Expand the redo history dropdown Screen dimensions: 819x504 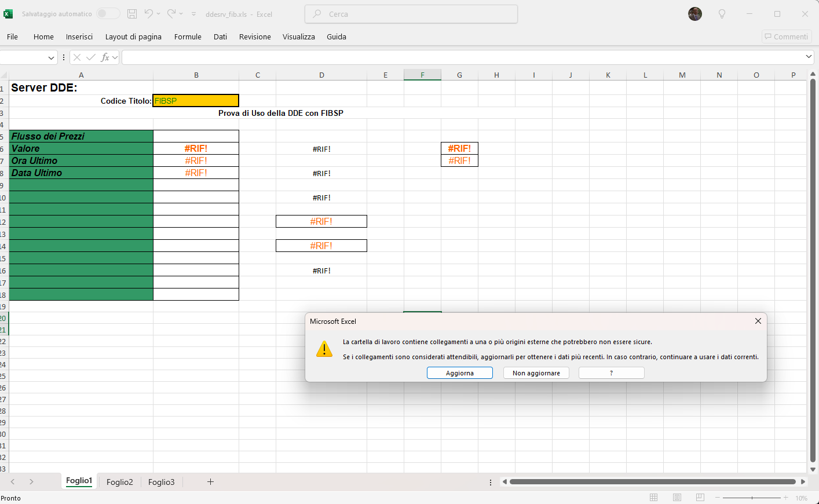pyautogui.click(x=181, y=14)
